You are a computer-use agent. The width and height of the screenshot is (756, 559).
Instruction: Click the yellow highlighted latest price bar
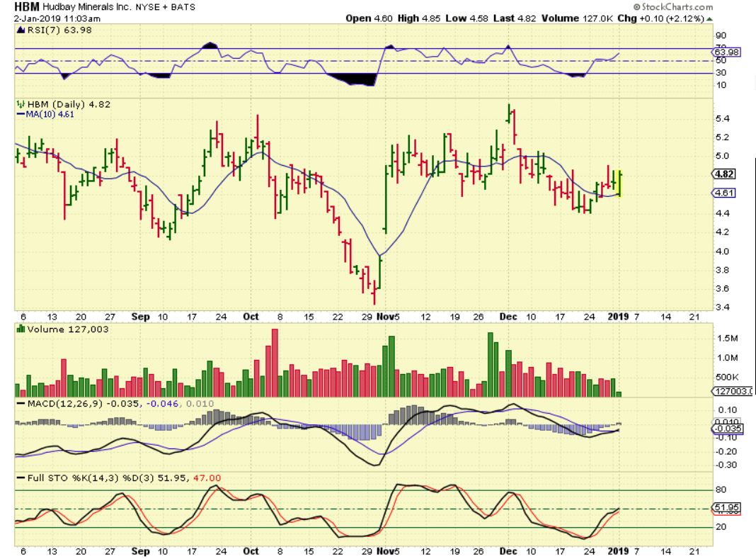619,183
